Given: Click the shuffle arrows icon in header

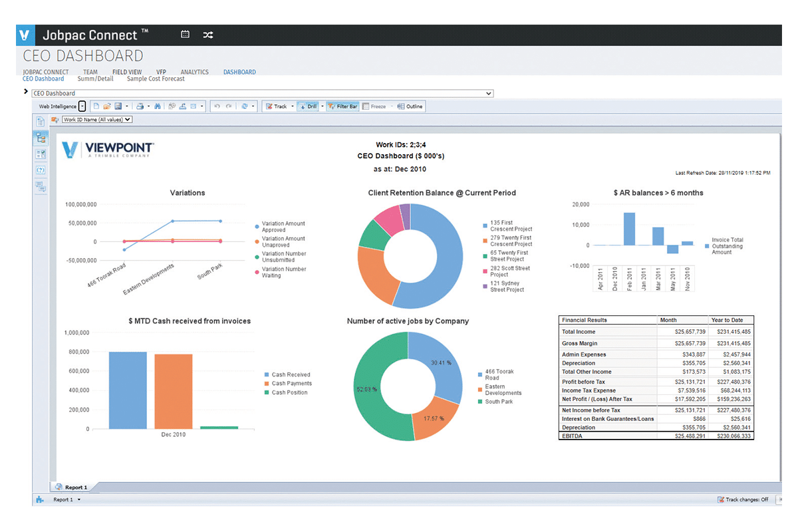Looking at the screenshot, I should tap(207, 35).
